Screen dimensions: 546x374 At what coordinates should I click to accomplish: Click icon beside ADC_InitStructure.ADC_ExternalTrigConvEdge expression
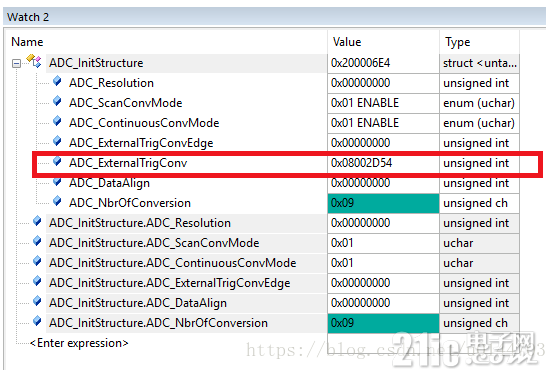(37, 281)
